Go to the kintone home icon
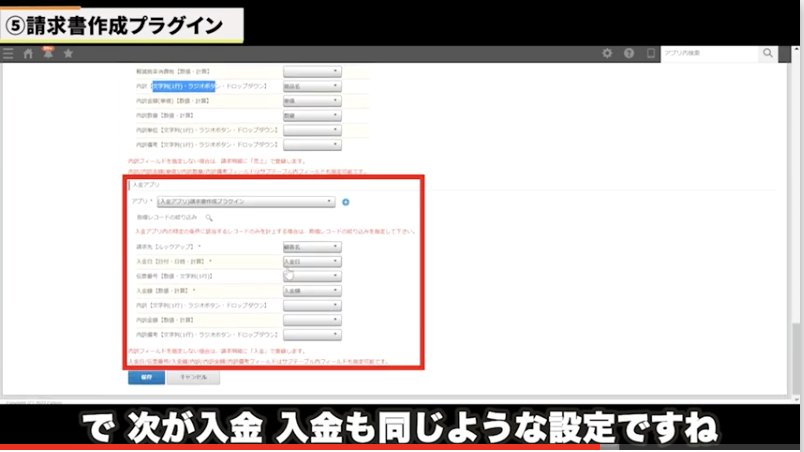 pos(28,53)
